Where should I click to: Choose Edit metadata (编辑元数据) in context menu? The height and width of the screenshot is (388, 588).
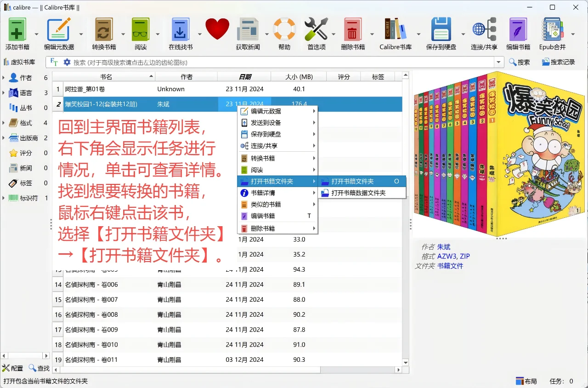277,111
